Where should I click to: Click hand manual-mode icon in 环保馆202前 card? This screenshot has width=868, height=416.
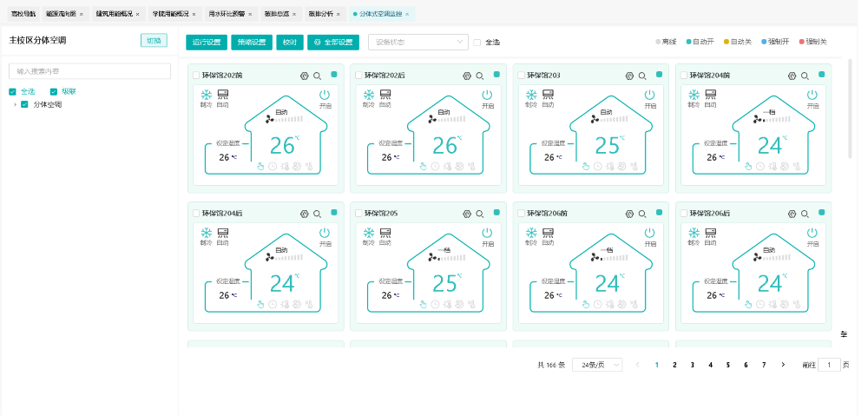261,166
